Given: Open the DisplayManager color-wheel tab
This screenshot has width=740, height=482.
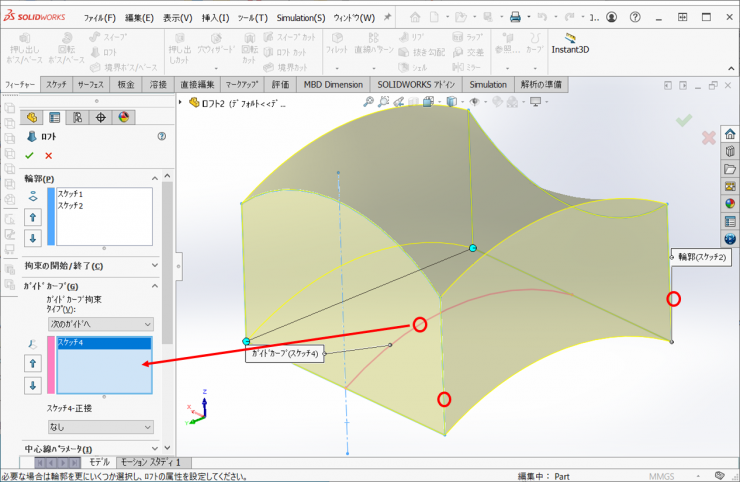Looking at the screenshot, I should (x=124, y=117).
